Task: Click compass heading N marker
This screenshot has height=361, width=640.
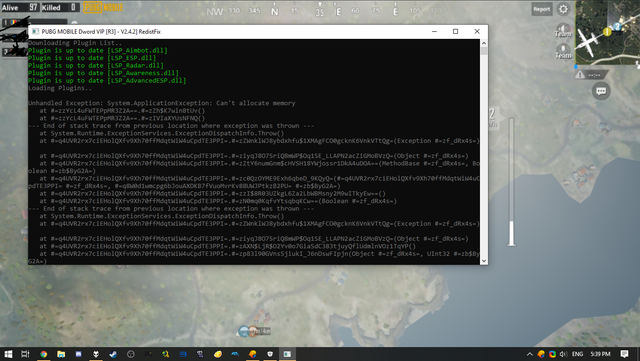Action: [275, 12]
